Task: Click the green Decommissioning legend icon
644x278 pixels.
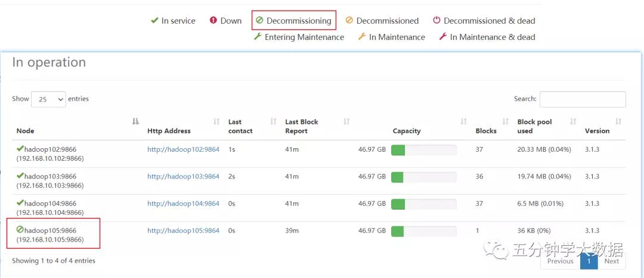Action: [x=259, y=20]
